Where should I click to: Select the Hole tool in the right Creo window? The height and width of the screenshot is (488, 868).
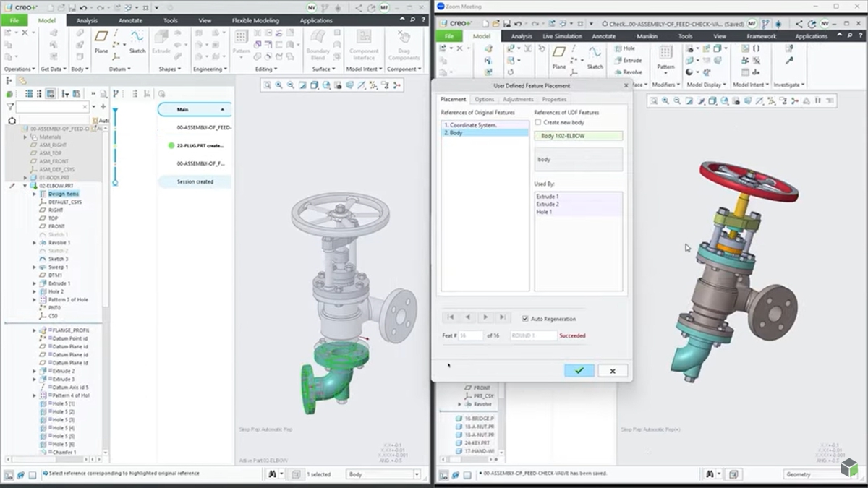tap(626, 48)
